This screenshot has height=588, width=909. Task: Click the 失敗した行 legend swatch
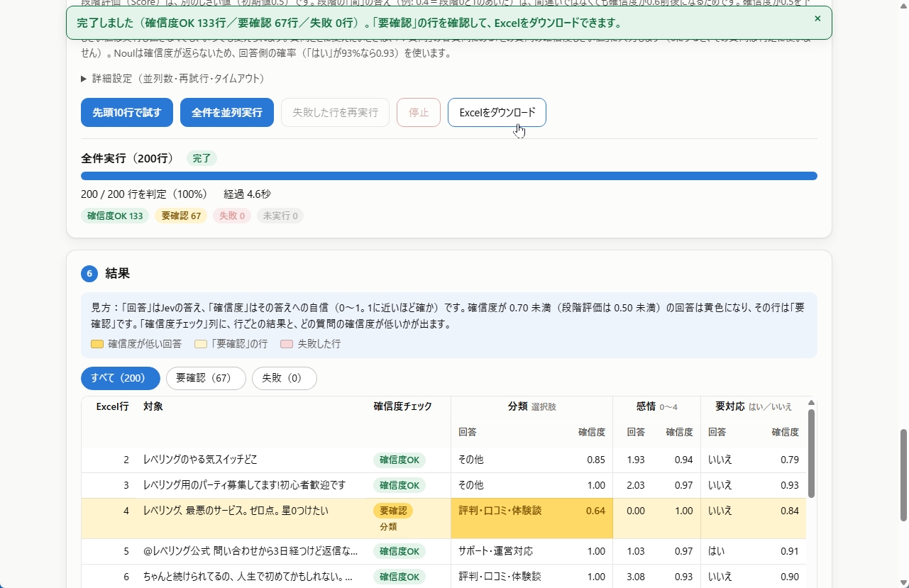point(287,344)
